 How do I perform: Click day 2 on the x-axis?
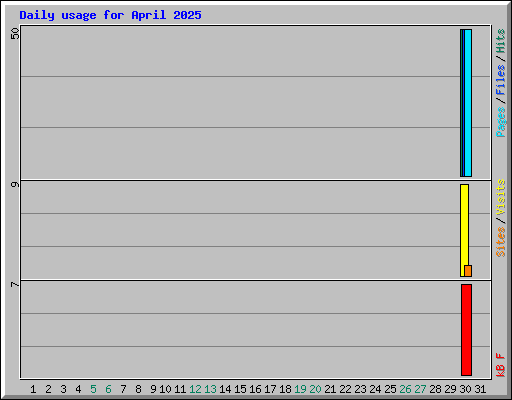click(x=48, y=389)
